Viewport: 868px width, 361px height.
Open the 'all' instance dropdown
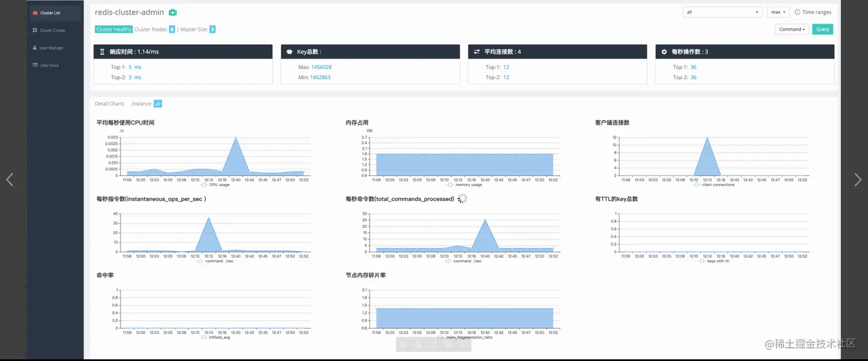tap(722, 12)
